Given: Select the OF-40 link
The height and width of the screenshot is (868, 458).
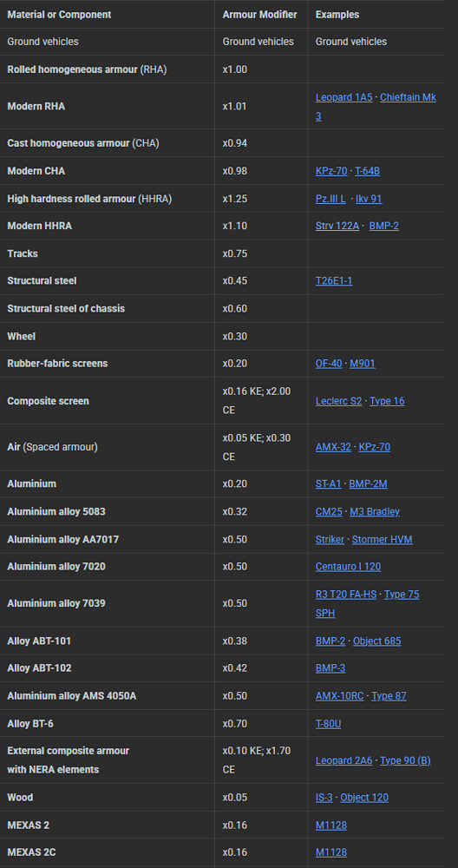Looking at the screenshot, I should pos(329,364).
